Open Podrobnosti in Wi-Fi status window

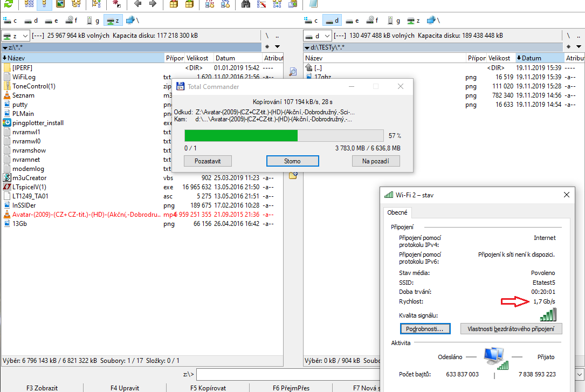(x=425, y=329)
